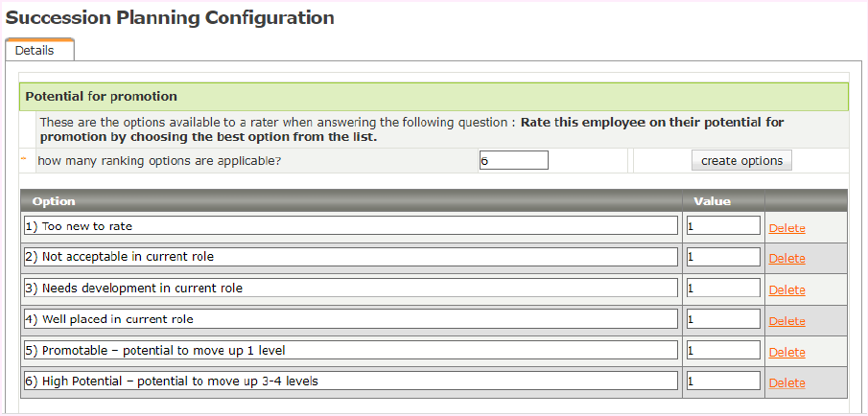Delete the 'Too new to rate' option
The width and height of the screenshot is (868, 416).
[x=787, y=228]
